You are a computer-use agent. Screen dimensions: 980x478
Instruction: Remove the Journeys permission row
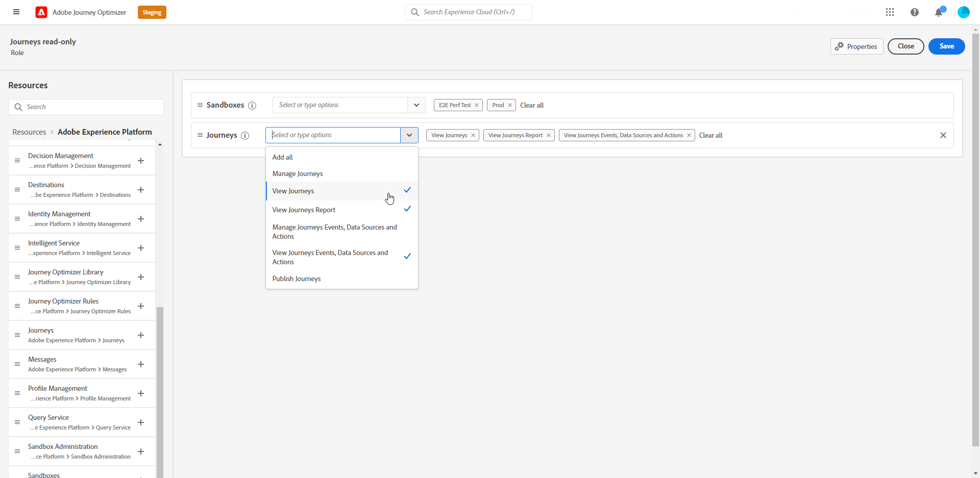[x=943, y=135]
